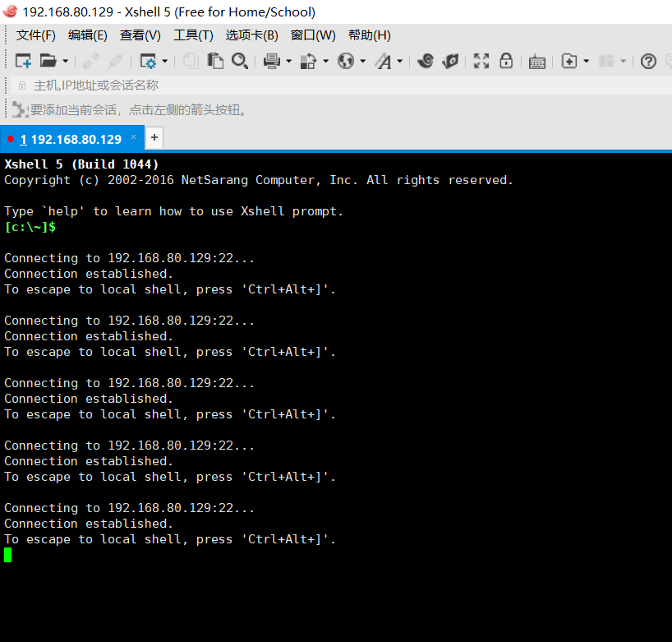Launch Xftp with the swirl icon
The image size is (672, 642).
tap(426, 61)
